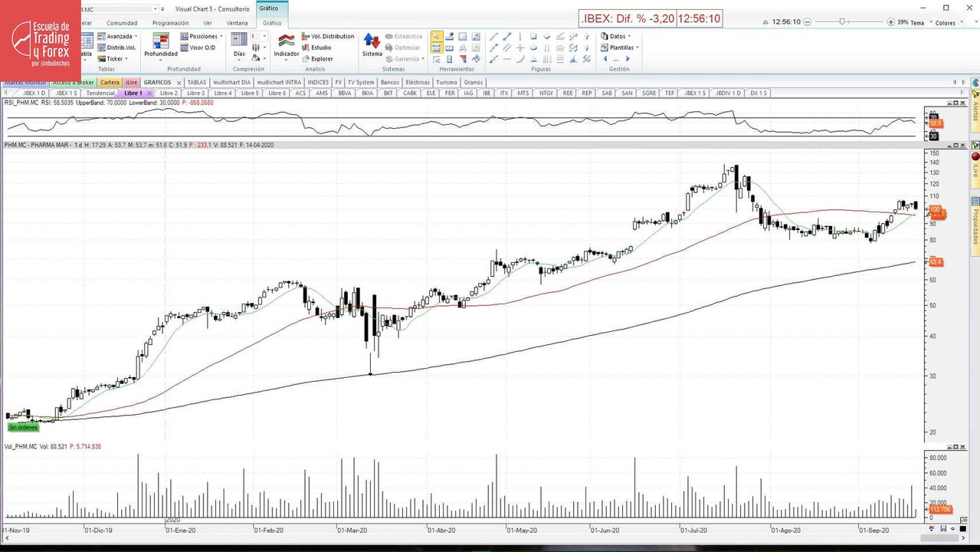
Task: Click the 01-Jun-20 date label
Action: [x=605, y=530]
